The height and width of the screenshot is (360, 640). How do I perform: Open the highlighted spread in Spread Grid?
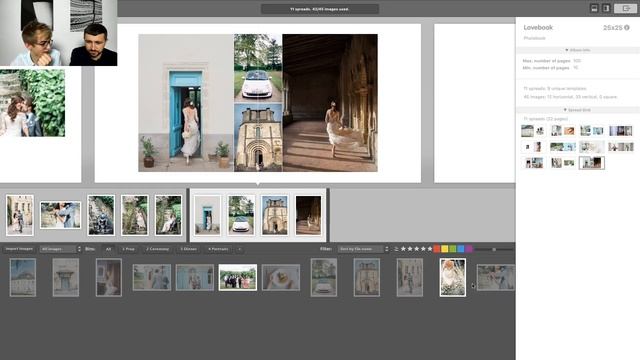[x=591, y=163]
